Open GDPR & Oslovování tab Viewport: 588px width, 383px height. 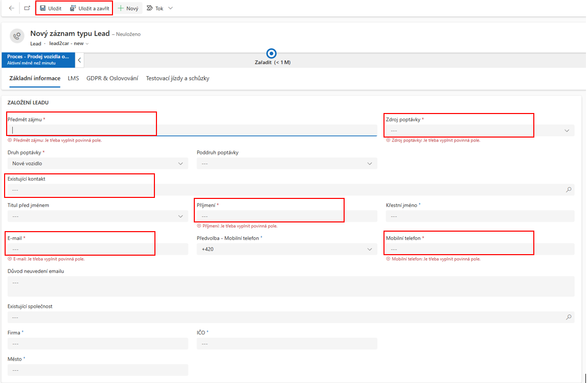click(x=112, y=78)
